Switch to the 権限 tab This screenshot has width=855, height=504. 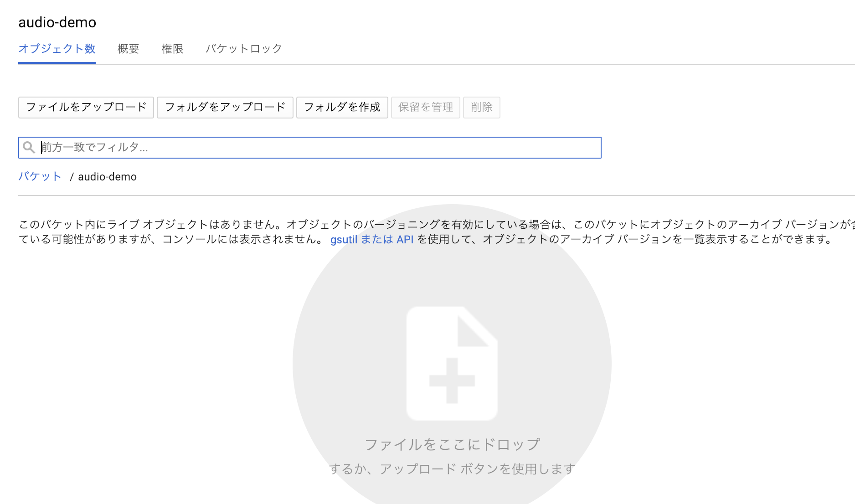pyautogui.click(x=172, y=49)
